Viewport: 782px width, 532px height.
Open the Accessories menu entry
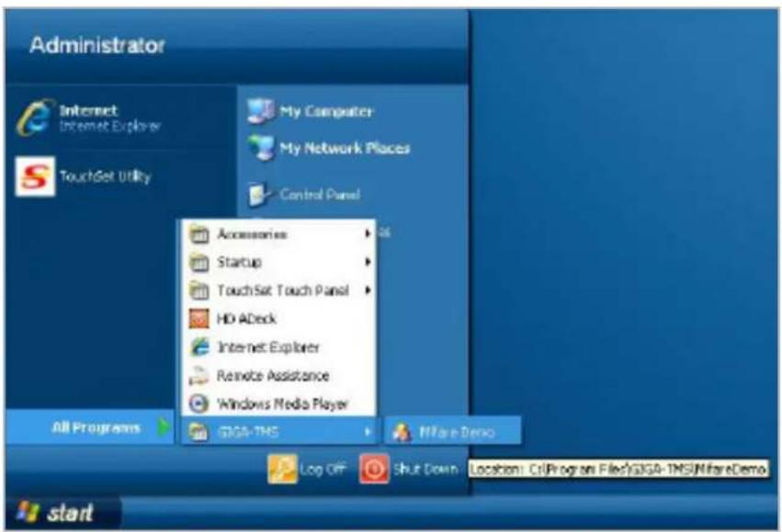pos(278,234)
